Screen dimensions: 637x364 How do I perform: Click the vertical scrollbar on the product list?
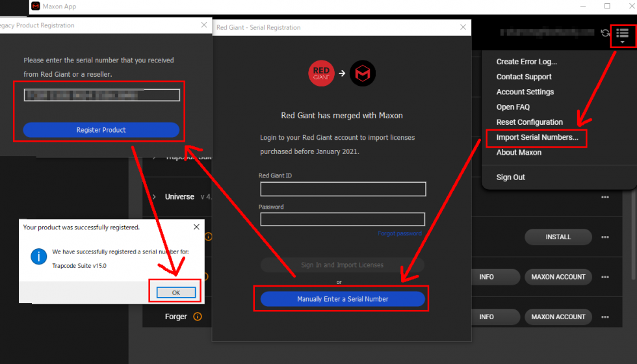(633, 235)
